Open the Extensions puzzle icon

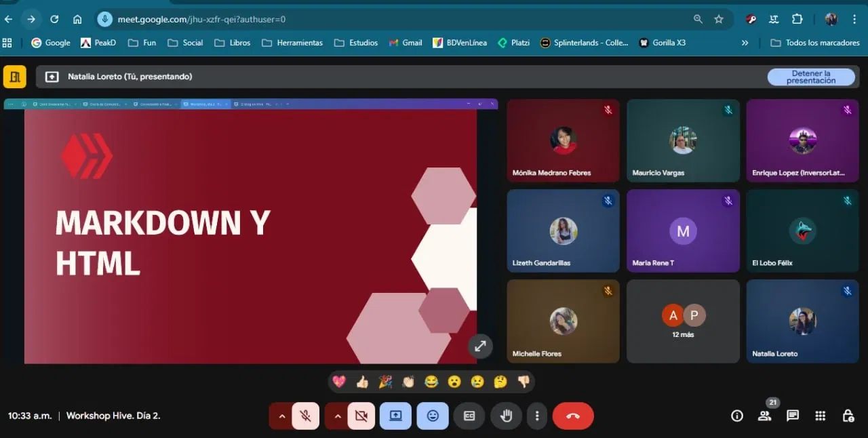[797, 19]
